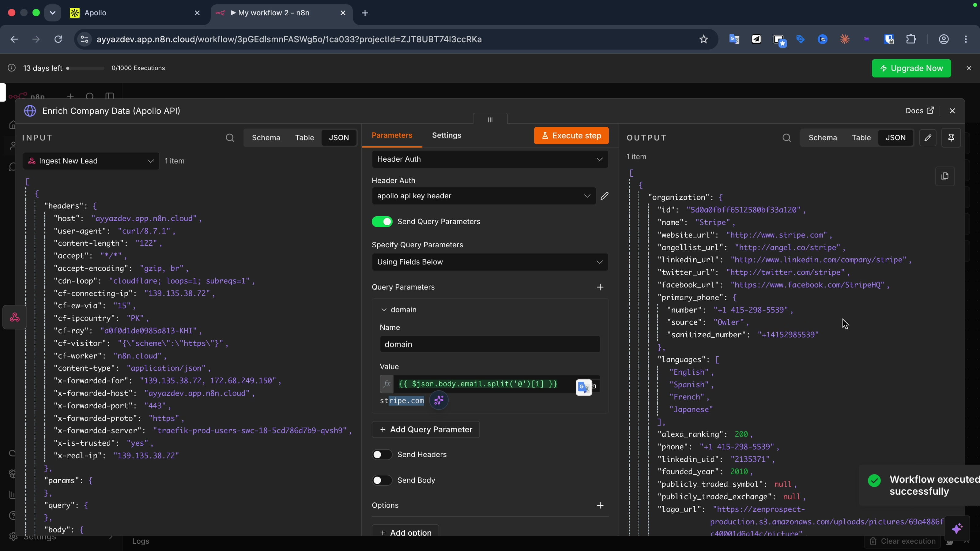
Task: Add an option with the Options plus icon
Action: pos(600,505)
